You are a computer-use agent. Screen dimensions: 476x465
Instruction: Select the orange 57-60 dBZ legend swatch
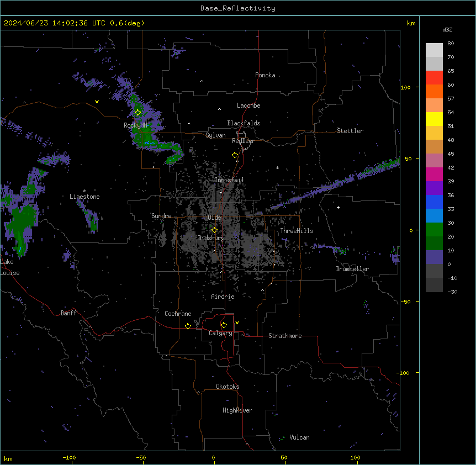(x=434, y=91)
